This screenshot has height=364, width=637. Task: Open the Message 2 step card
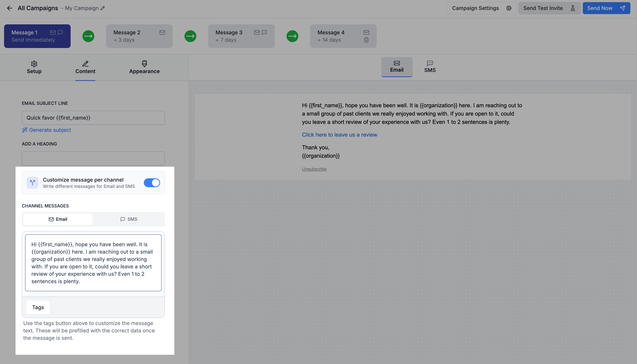(139, 36)
